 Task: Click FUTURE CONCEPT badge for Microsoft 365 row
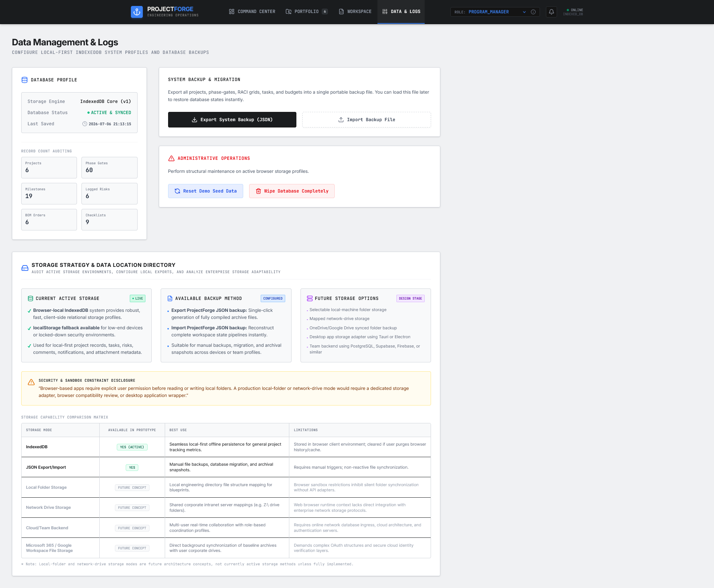(132, 548)
